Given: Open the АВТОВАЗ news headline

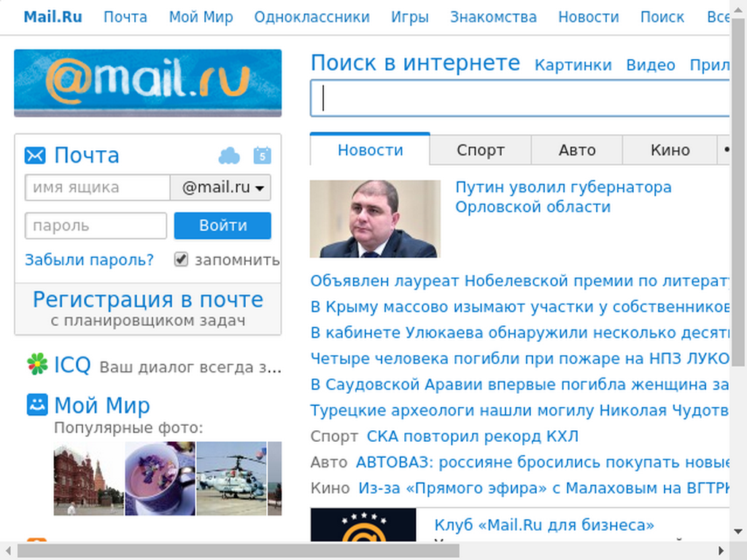Looking at the screenshot, I should coord(543,462).
